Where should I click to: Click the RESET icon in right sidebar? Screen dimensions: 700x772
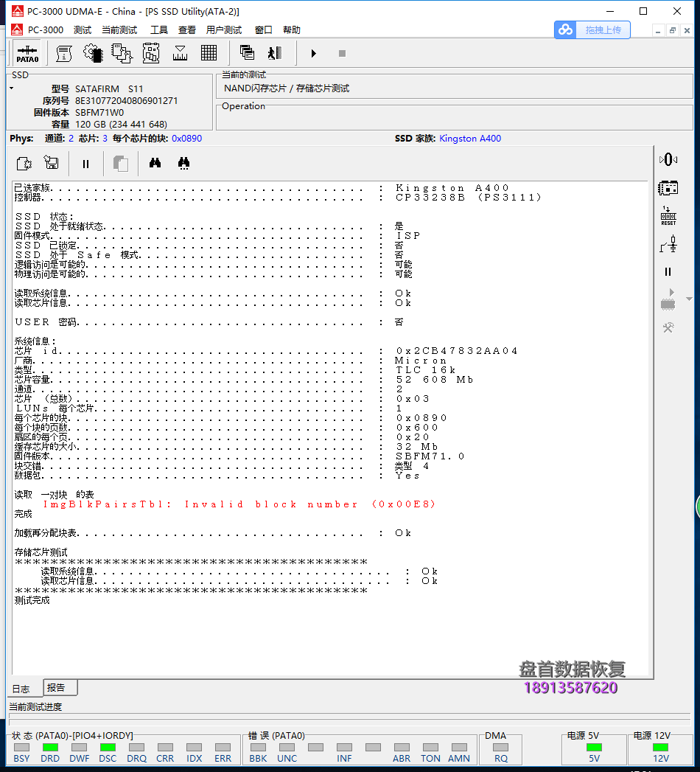[x=668, y=215]
